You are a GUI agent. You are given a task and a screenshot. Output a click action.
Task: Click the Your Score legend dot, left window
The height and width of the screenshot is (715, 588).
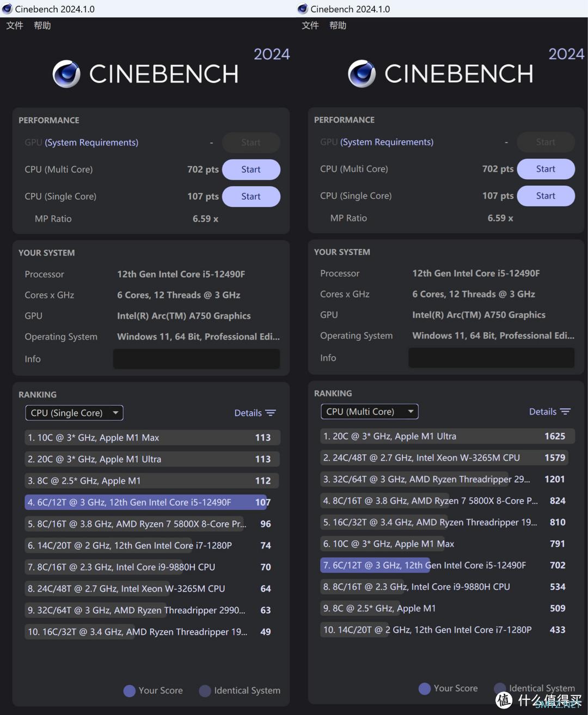pos(129,690)
